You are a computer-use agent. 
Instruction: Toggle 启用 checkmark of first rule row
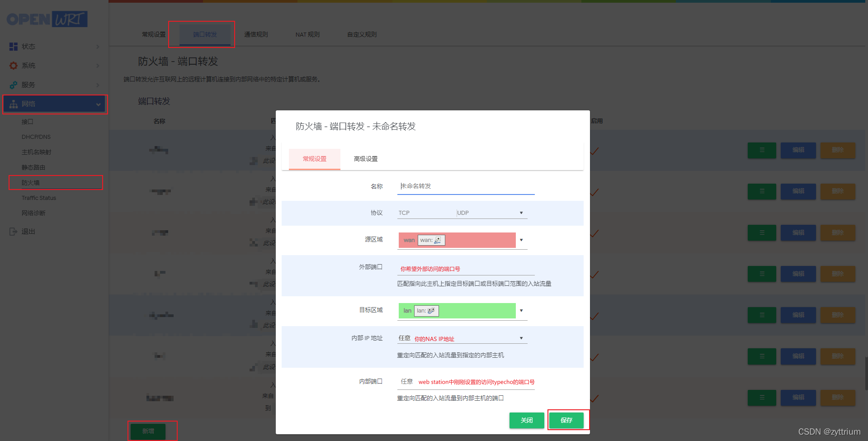[594, 151]
